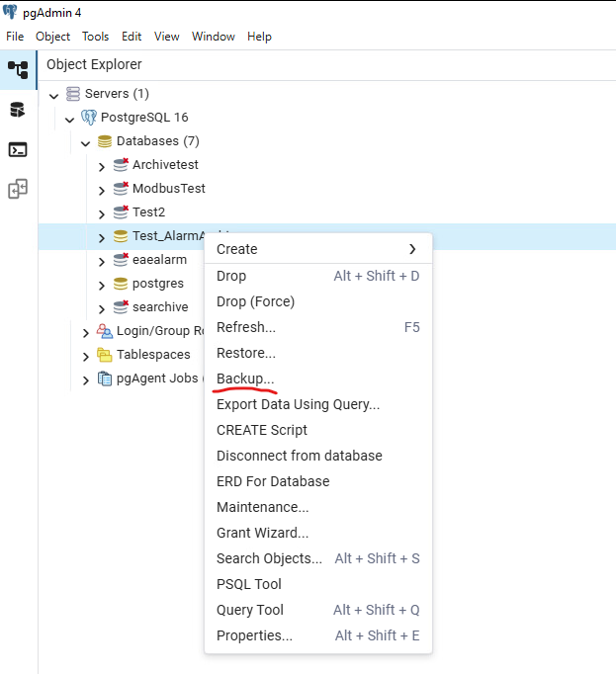Screen dimensions: 616x674
Task: Click the Databases folder icon
Action: [x=105, y=141]
